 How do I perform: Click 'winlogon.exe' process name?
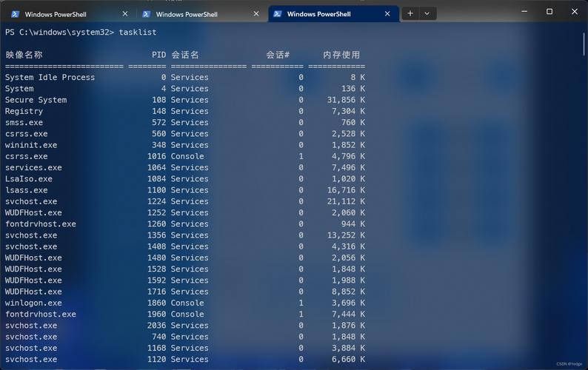(33, 303)
